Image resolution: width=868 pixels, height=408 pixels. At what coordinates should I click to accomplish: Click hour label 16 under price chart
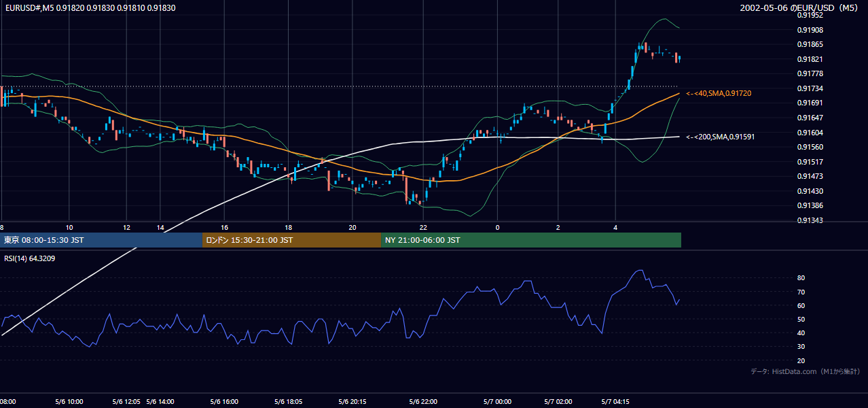coord(224,227)
